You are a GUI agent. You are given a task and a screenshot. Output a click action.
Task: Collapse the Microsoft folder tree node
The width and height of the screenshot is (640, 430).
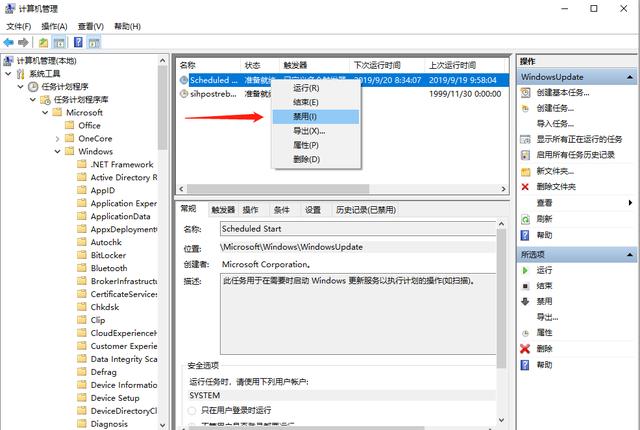click(45, 112)
